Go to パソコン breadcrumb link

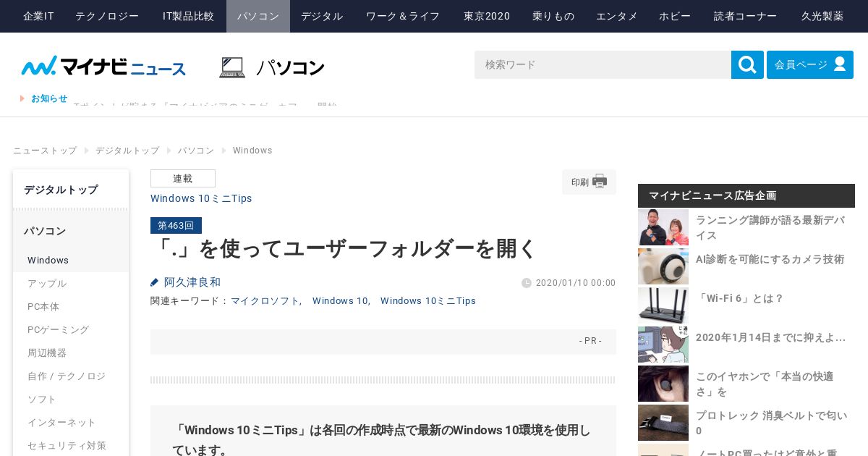tap(196, 151)
